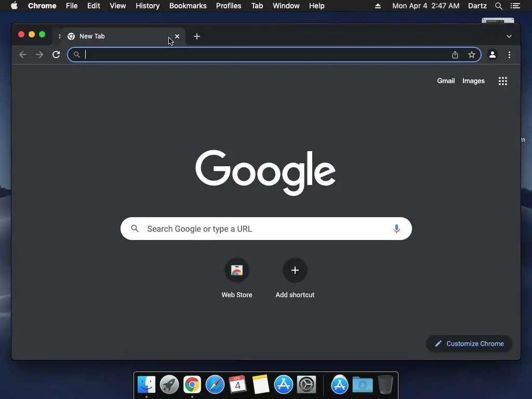Click the share icon in the address bar

pyautogui.click(x=455, y=55)
